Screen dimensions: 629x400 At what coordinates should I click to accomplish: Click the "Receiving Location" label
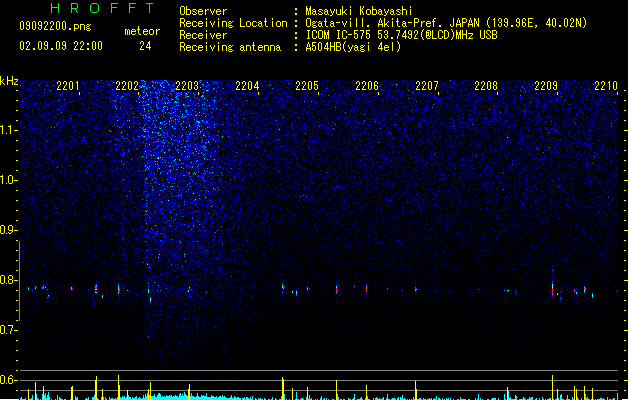coord(233,23)
